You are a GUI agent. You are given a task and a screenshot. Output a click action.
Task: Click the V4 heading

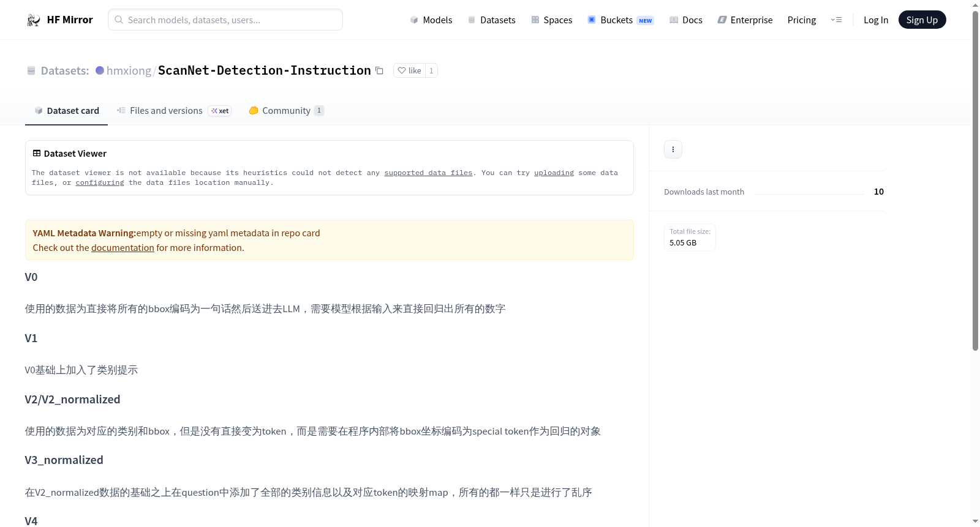tap(31, 521)
